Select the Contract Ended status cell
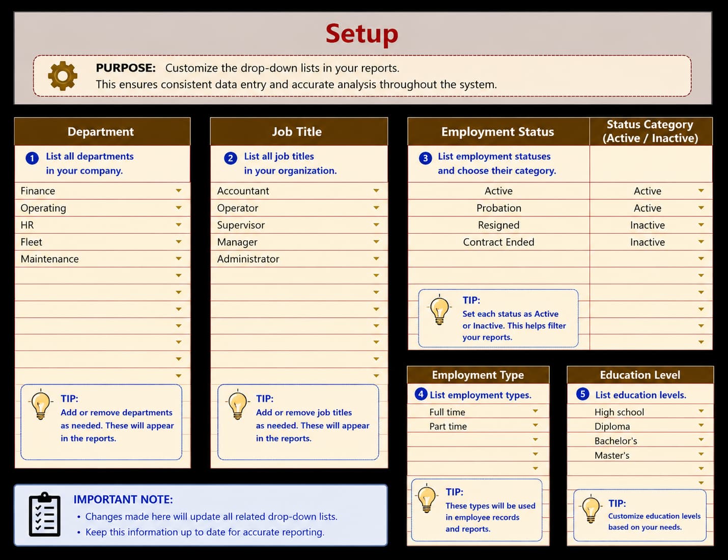This screenshot has width=728, height=560. [x=499, y=242]
